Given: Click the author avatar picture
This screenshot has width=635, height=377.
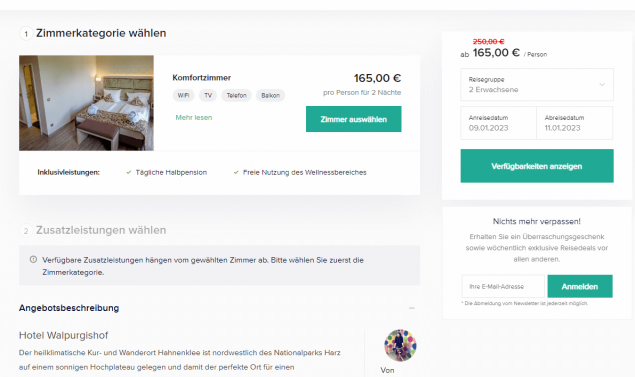Looking at the screenshot, I should click(400, 345).
